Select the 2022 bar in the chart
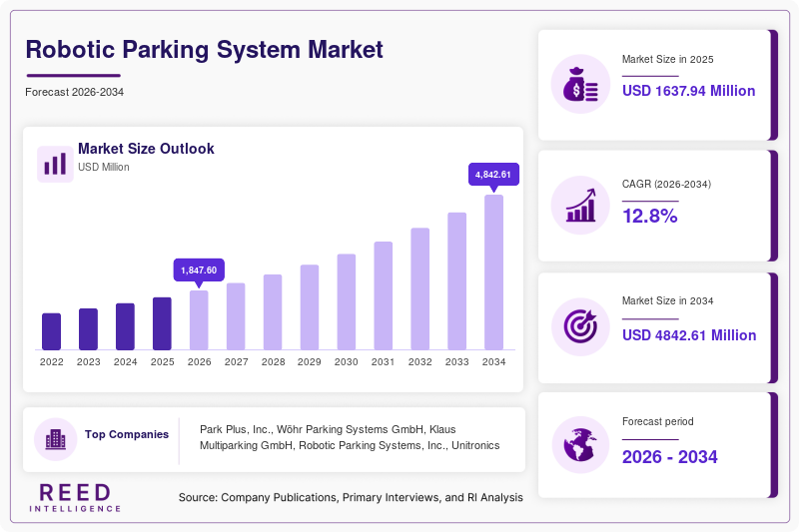The image size is (799, 532). click(52, 331)
